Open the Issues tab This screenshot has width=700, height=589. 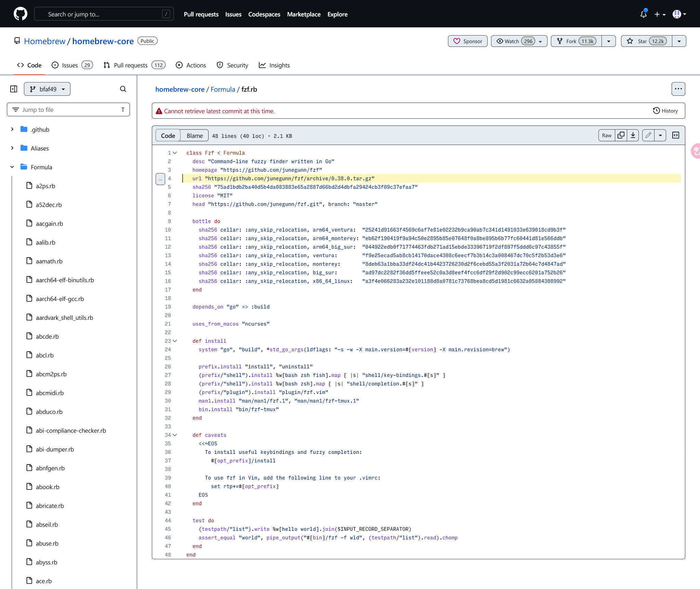[72, 65]
